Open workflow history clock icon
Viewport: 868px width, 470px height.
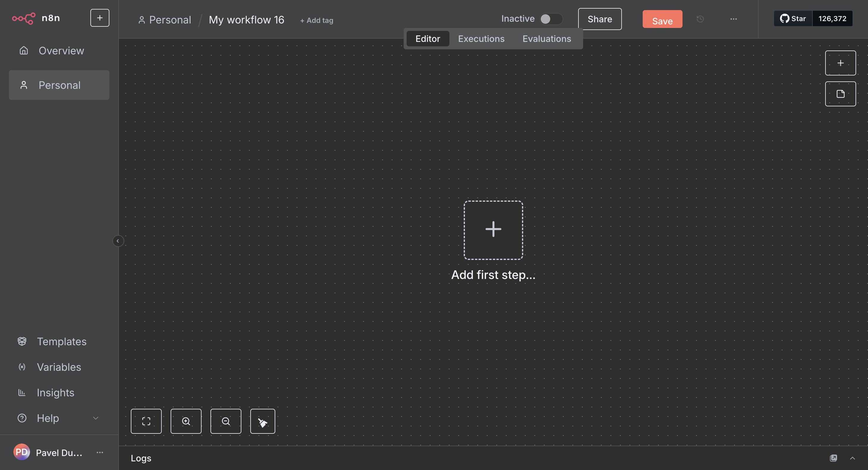pos(700,19)
